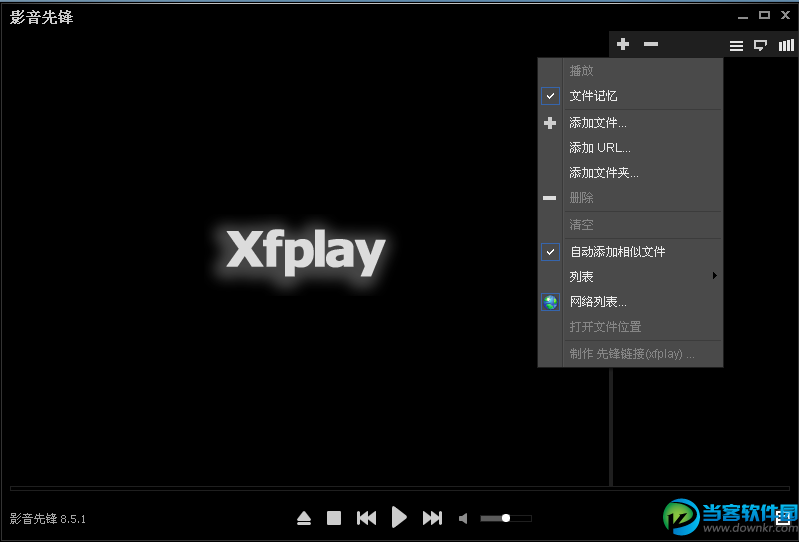This screenshot has height=542, width=799.
Task: Mute audio with the speaker icon
Action: (463, 519)
